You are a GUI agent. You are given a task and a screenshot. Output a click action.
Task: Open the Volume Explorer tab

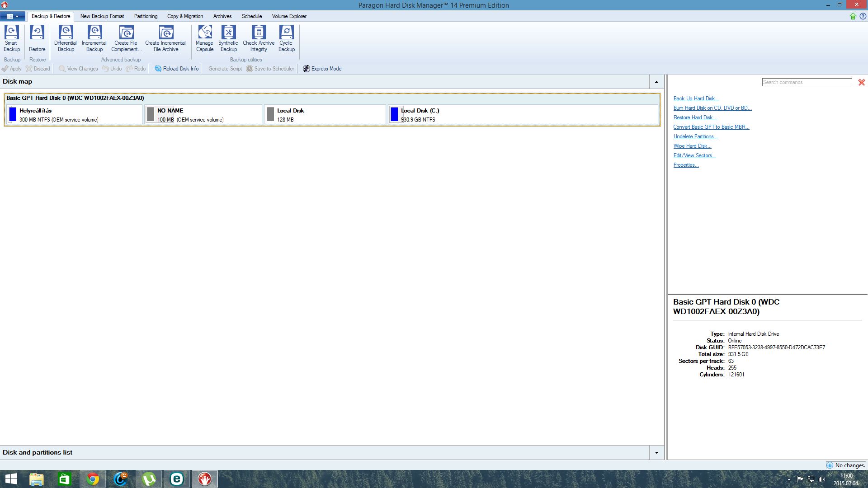point(289,16)
